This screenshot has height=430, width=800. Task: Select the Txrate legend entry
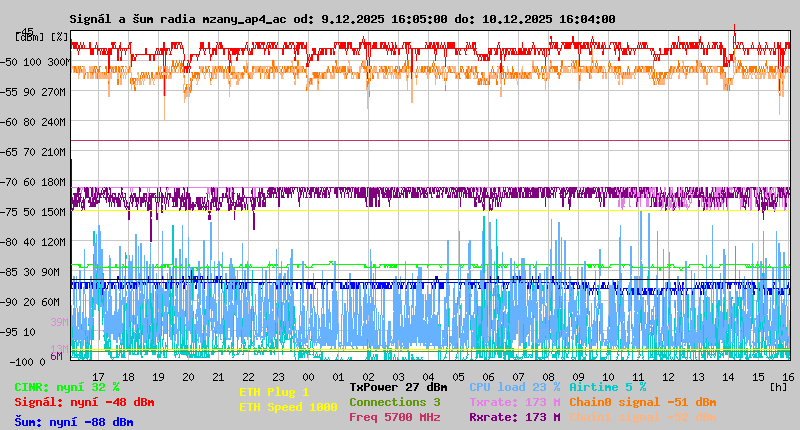tap(514, 402)
